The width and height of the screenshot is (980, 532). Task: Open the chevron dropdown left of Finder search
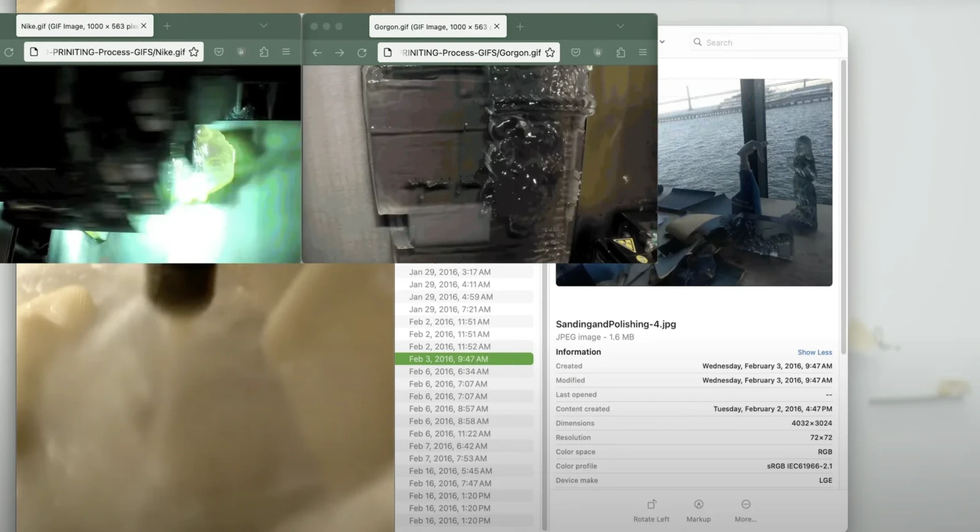coord(662,42)
